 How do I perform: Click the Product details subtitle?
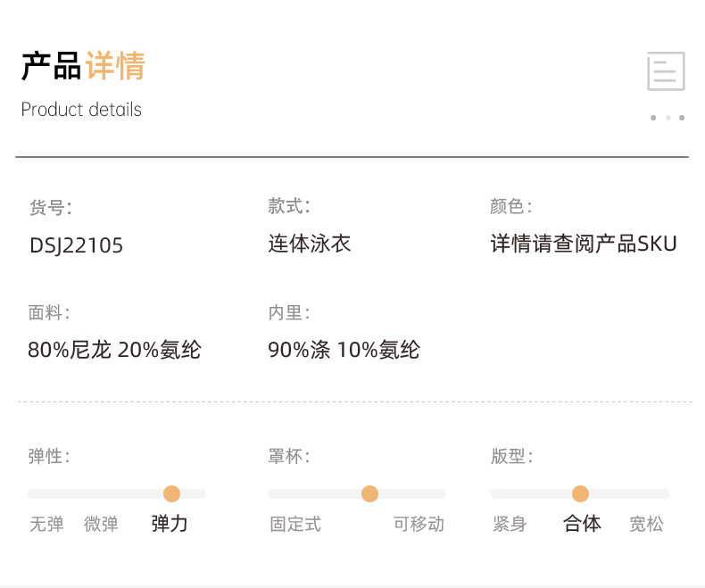point(81,110)
